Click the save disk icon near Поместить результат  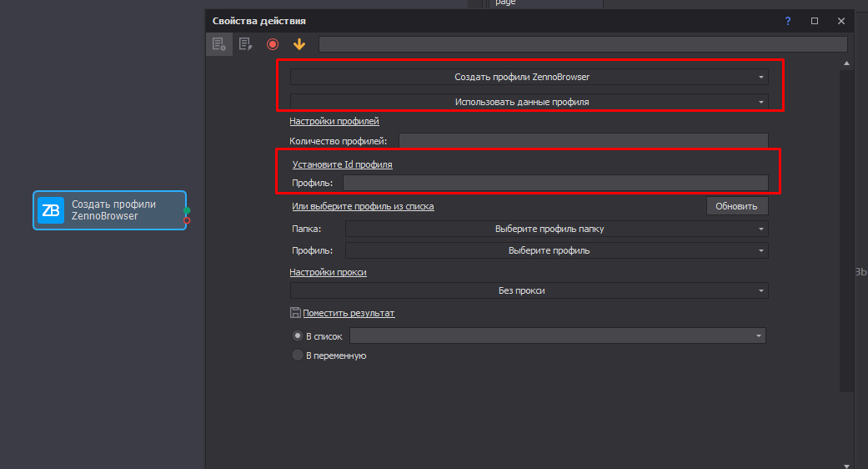pyautogui.click(x=295, y=313)
